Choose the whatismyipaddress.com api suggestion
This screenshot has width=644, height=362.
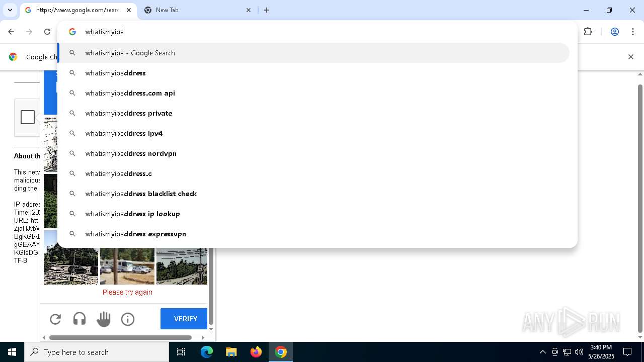pyautogui.click(x=313, y=93)
